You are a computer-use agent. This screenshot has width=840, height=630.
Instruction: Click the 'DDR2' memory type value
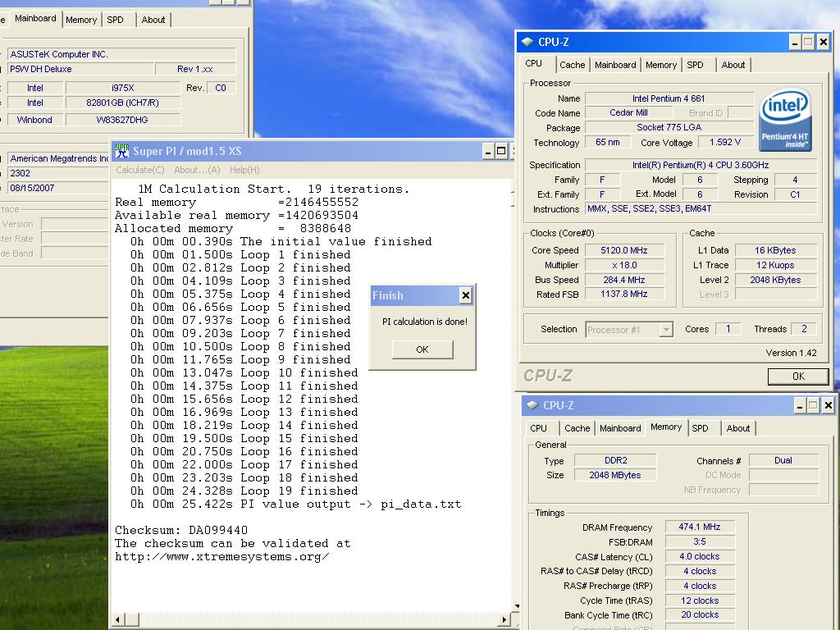(x=615, y=460)
